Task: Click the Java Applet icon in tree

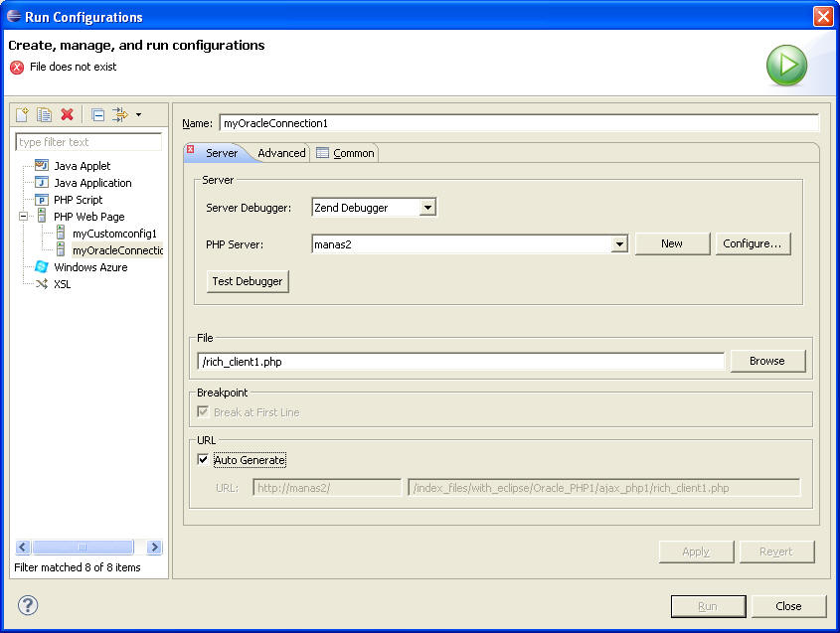Action: pos(41,166)
